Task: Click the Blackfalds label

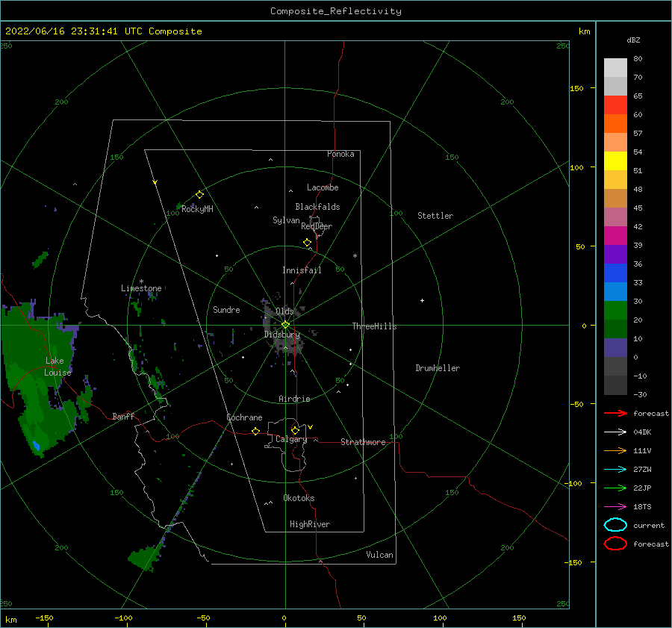Action: click(317, 207)
